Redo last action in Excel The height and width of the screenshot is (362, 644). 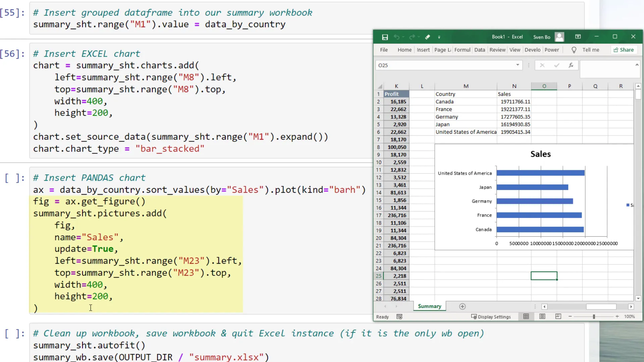tap(412, 37)
